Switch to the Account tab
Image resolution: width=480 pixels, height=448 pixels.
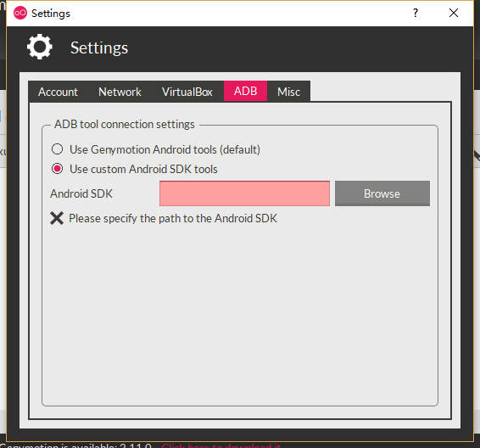click(x=58, y=92)
